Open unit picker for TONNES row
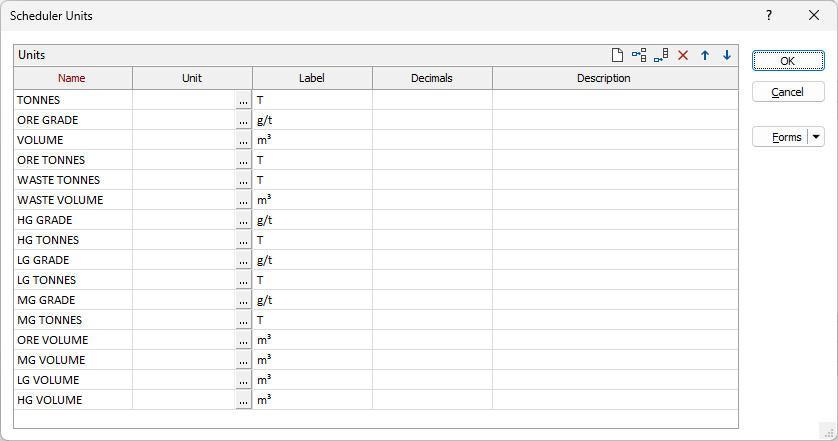 pyautogui.click(x=243, y=100)
